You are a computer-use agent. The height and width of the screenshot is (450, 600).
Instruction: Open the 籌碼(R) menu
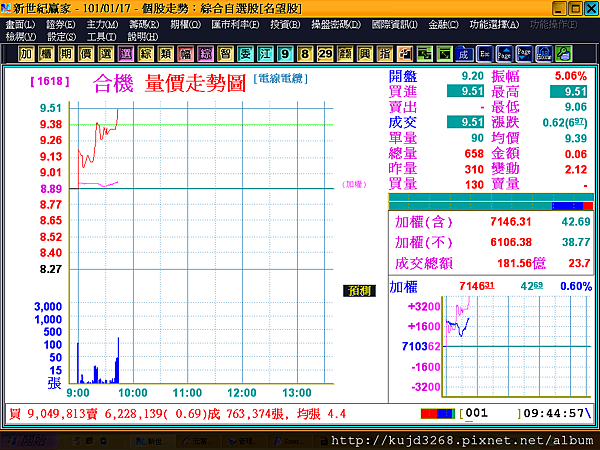coord(144,25)
